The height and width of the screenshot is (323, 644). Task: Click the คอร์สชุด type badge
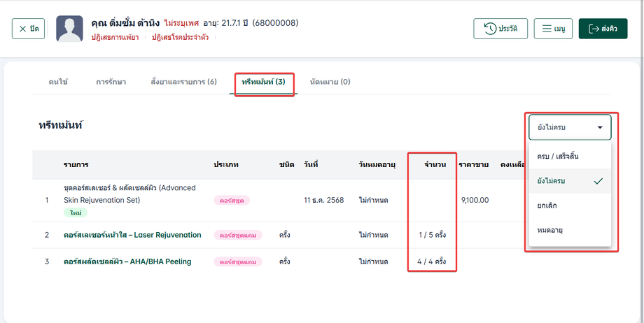pos(232,200)
